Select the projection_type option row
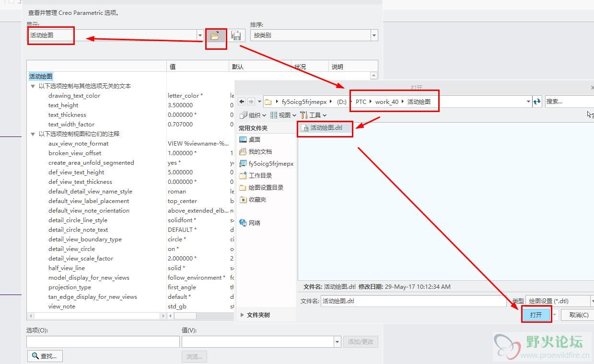 [x=70, y=287]
